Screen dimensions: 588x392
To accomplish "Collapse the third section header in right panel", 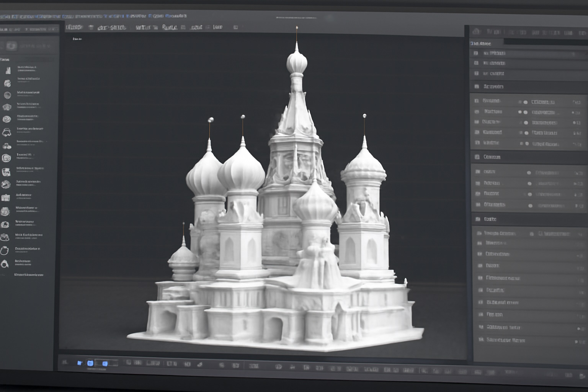I will click(492, 157).
